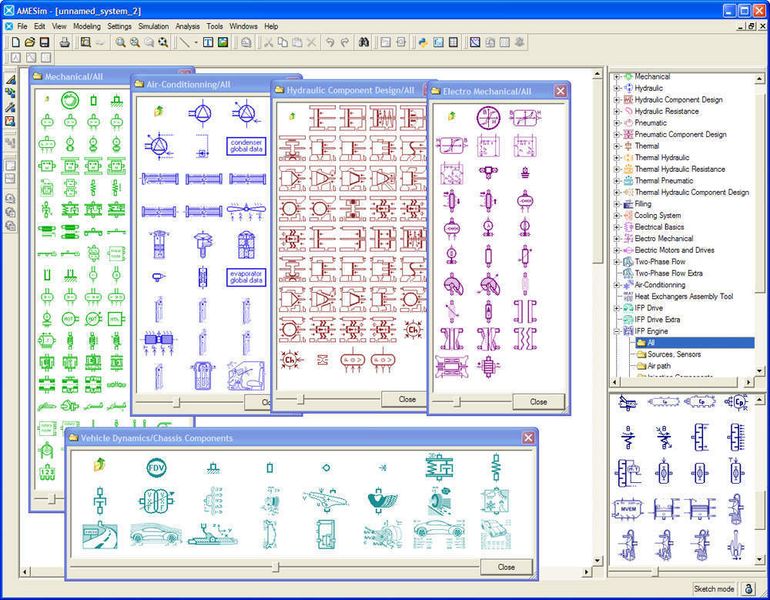This screenshot has width=770, height=600.
Task: Click the Mechanical/All window title bar
Action: 82,77
